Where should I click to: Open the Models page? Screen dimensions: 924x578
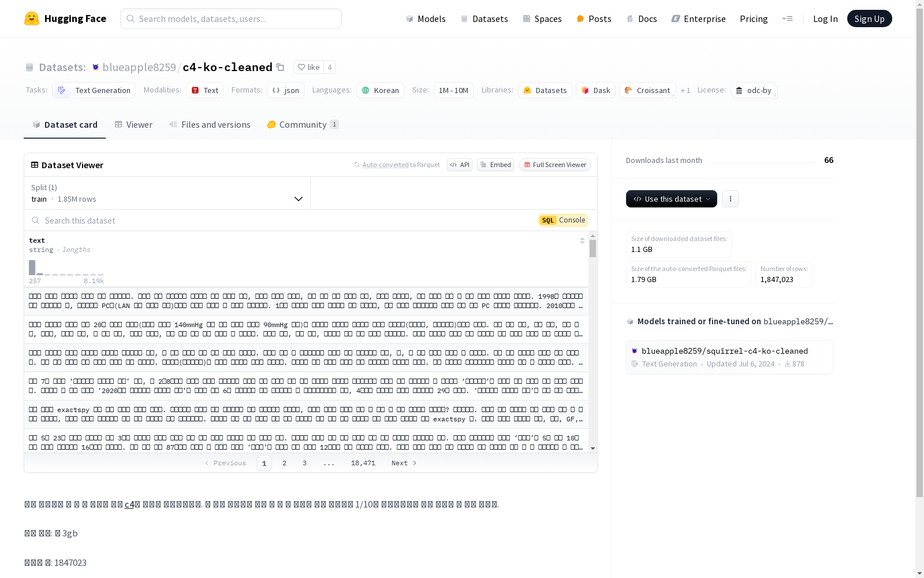point(426,18)
